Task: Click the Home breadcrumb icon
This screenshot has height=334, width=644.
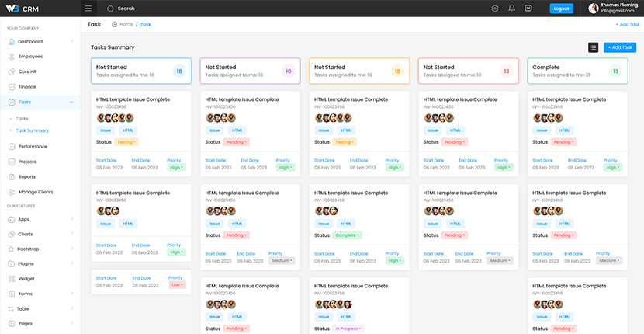Action: coord(115,24)
